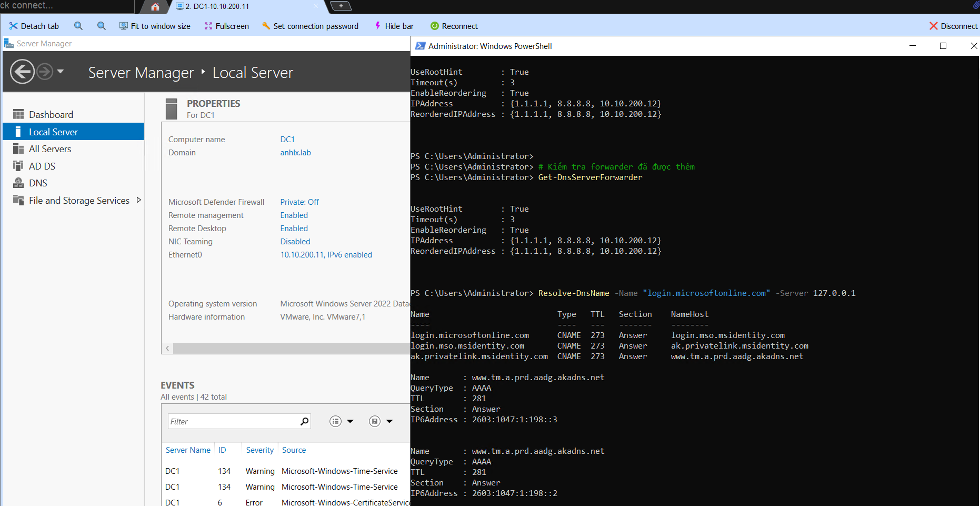Screen dimensions: 980x506
Task: Open Ethernet0 10.10.200.11 settings link
Action: 326,255
